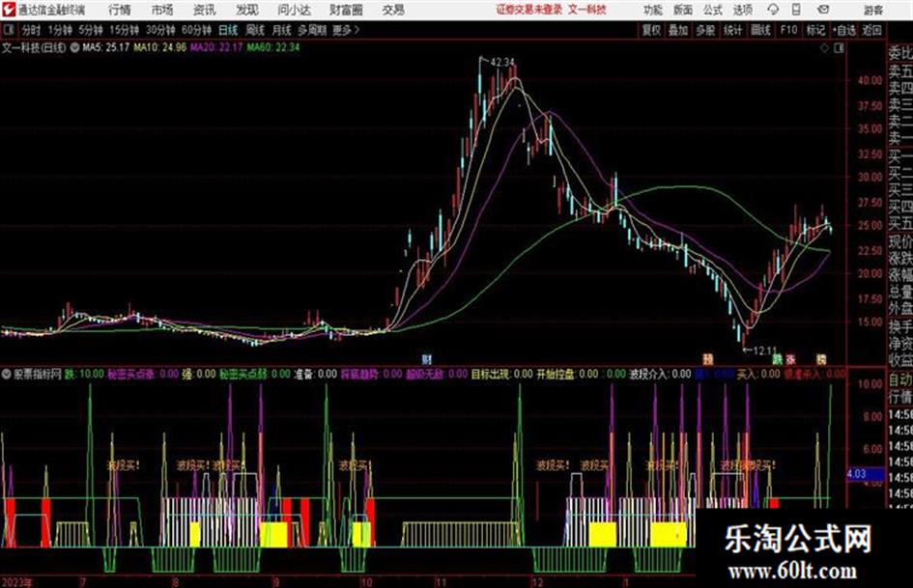The image size is (913, 588).
Task: Open the 问小达 menu
Action: coord(295,10)
